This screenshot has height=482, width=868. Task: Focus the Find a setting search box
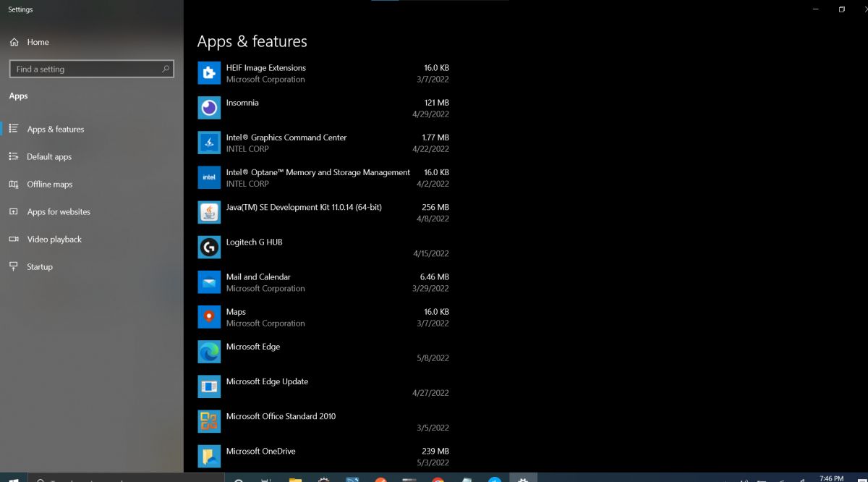92,69
